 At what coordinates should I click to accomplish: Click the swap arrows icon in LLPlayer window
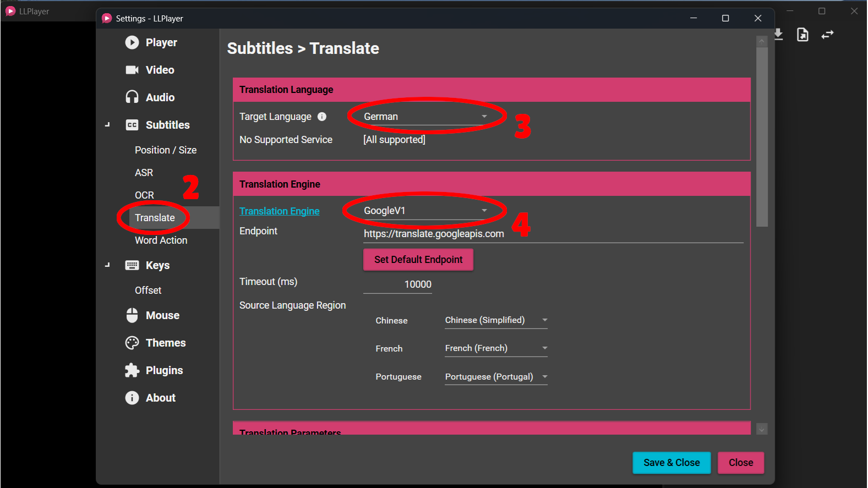(827, 35)
